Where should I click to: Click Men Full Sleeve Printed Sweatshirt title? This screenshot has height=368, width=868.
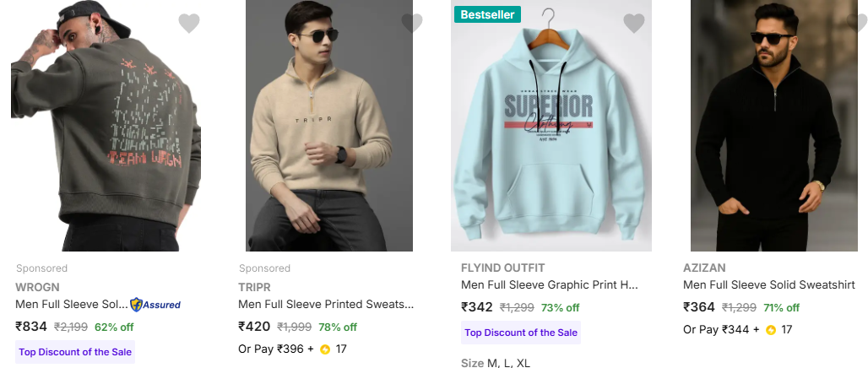[x=326, y=305]
